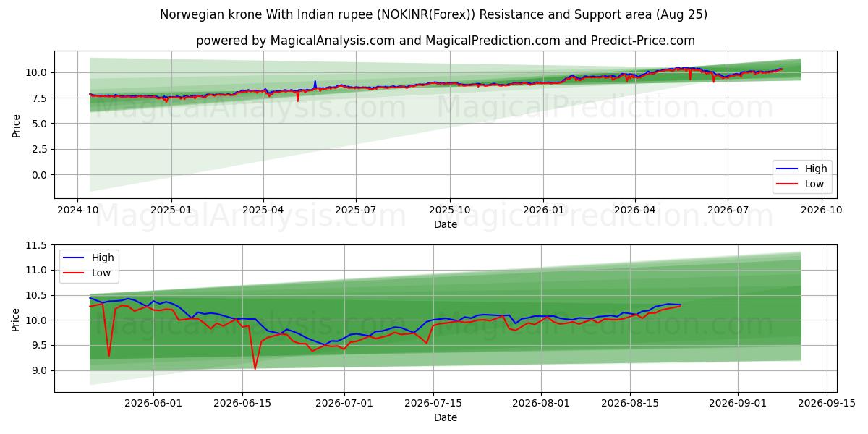Click 'Low' in the top chart legend
Screen dimensions: 868x434
point(814,184)
